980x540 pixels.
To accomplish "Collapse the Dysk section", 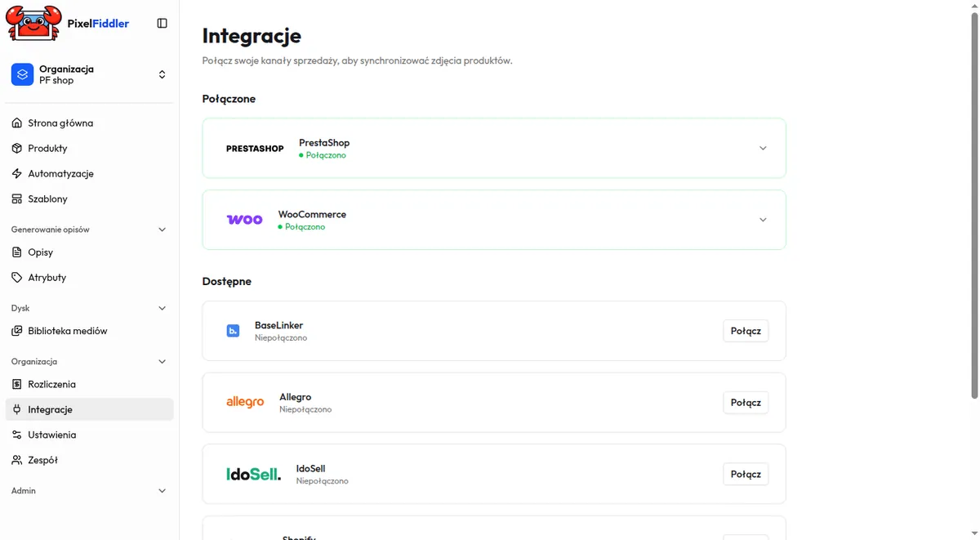I will pos(162,308).
